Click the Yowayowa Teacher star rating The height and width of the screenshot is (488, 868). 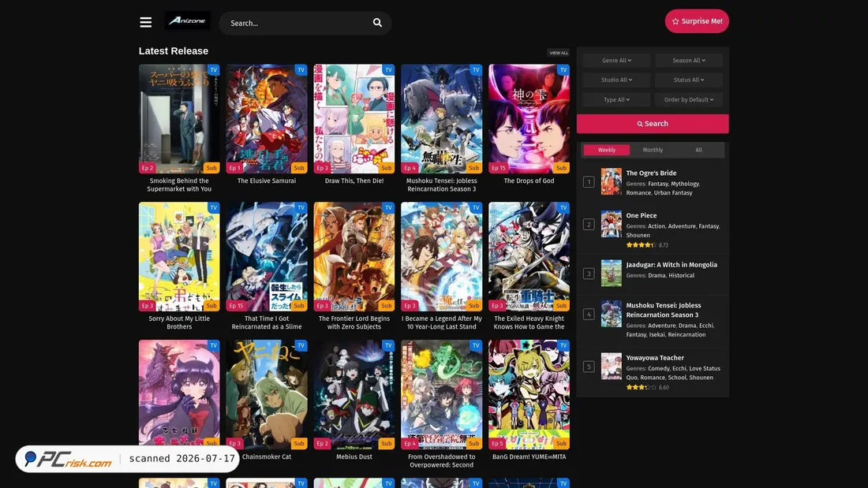[x=641, y=387]
